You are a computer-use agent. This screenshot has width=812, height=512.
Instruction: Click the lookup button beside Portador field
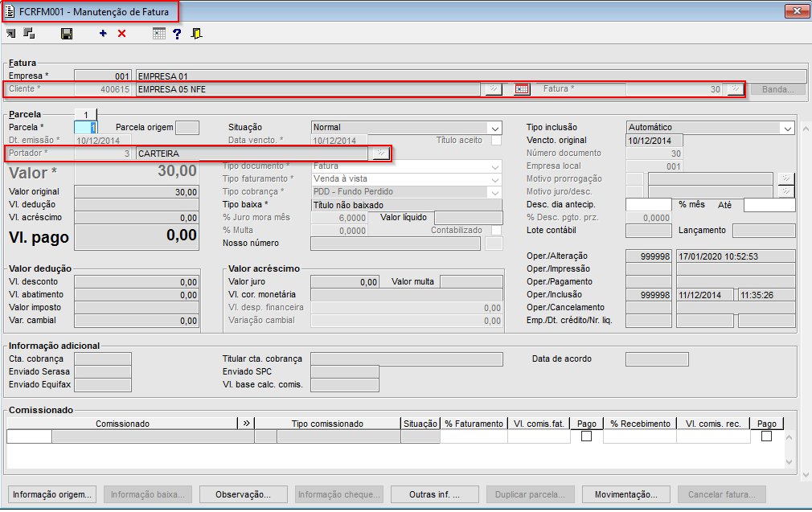pyautogui.click(x=380, y=153)
